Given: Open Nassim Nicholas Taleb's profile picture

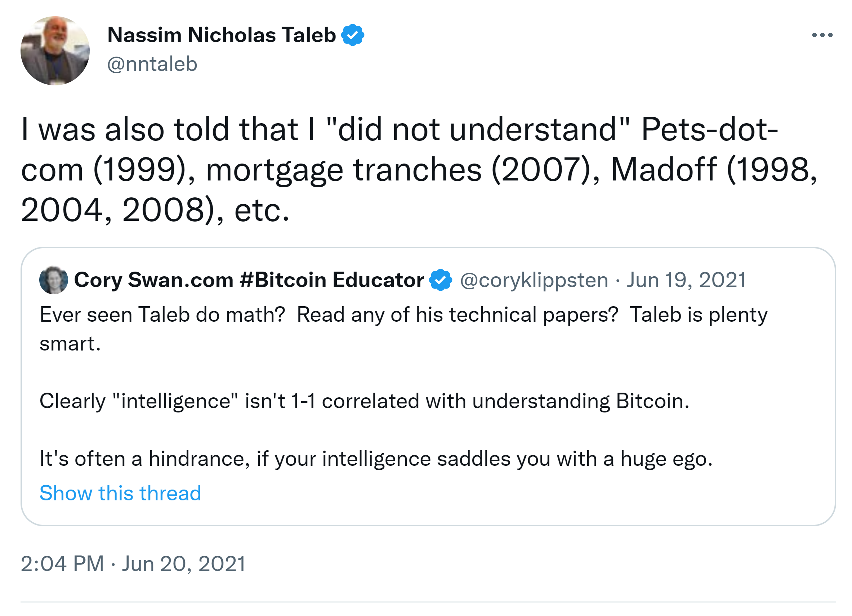Looking at the screenshot, I should [55, 51].
